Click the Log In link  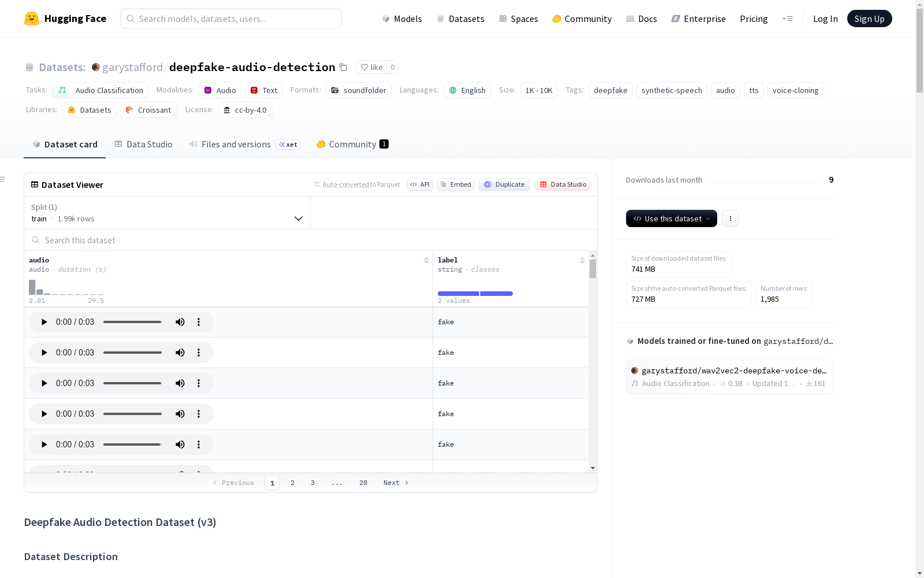pyautogui.click(x=825, y=18)
